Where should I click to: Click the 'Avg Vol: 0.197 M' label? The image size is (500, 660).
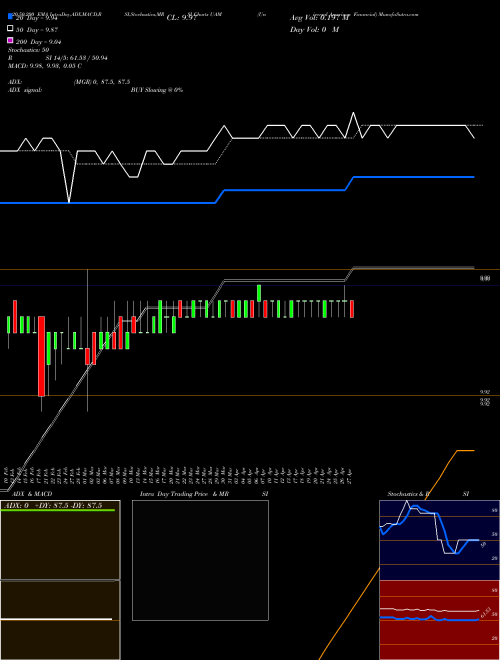(319, 18)
